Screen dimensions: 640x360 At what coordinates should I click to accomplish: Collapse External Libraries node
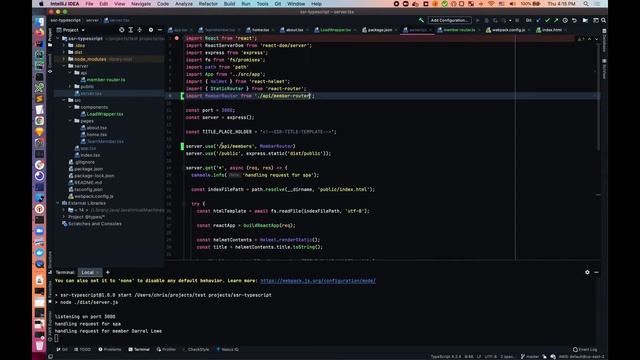pos(58,203)
